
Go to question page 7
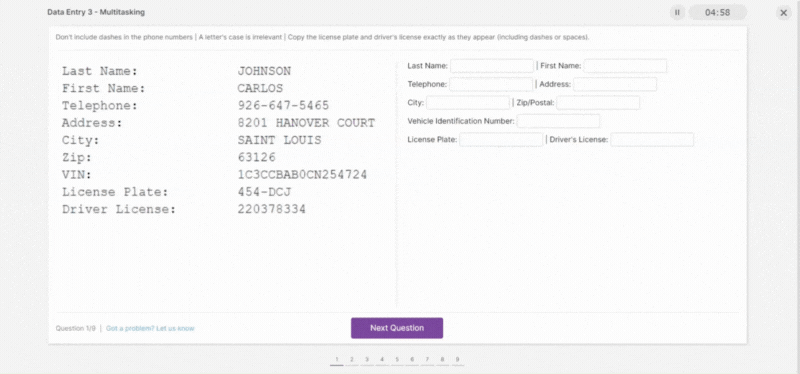427,360
